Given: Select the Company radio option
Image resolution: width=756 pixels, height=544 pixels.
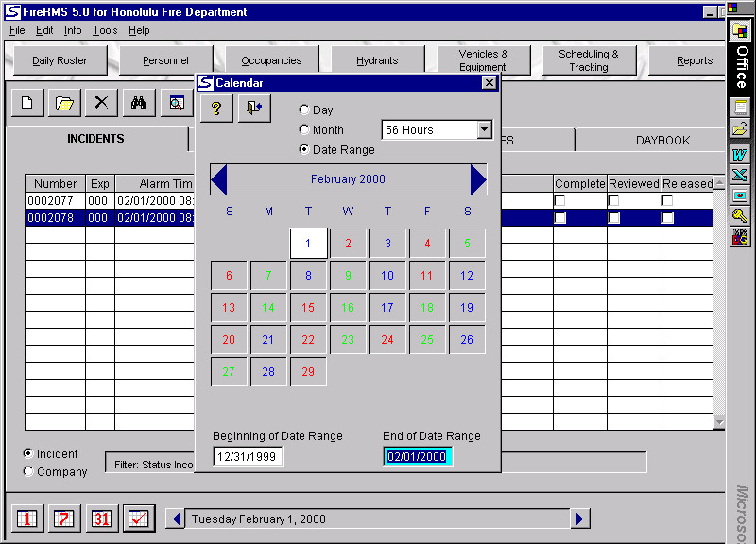Looking at the screenshot, I should [x=28, y=472].
